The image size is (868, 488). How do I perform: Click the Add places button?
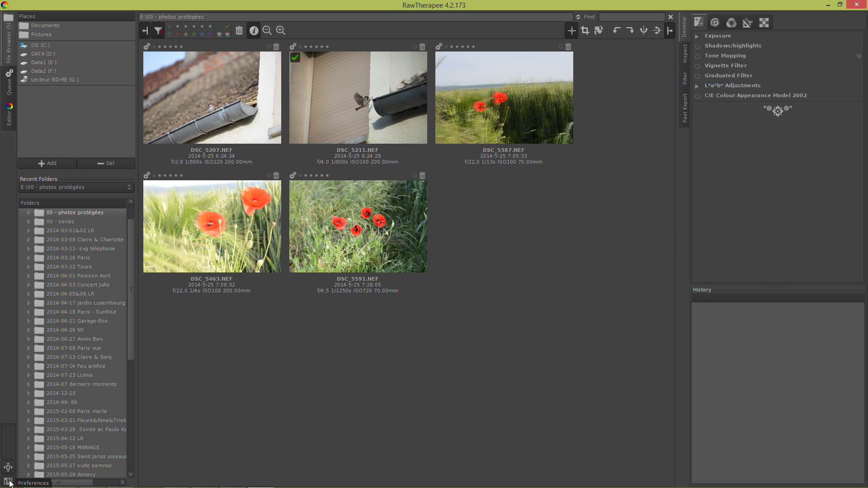47,163
